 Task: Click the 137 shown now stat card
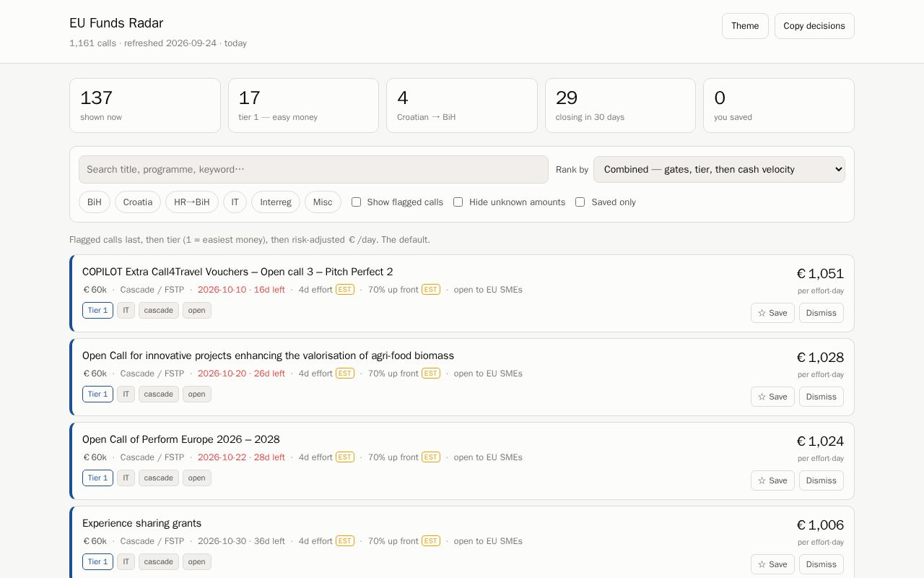[x=145, y=105]
